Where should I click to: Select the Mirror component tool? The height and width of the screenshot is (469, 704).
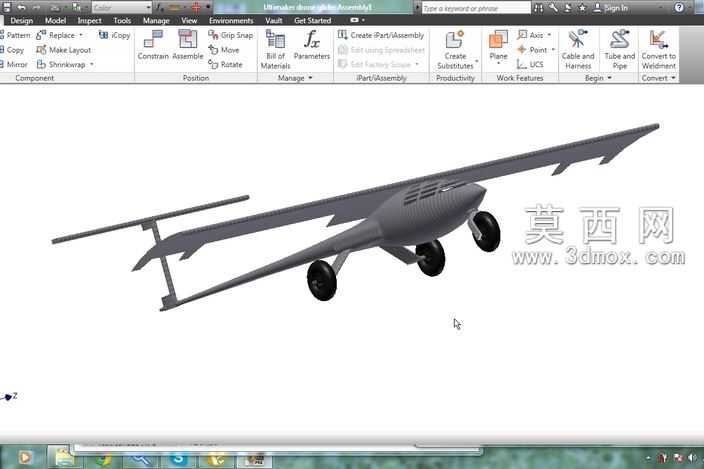click(x=14, y=65)
